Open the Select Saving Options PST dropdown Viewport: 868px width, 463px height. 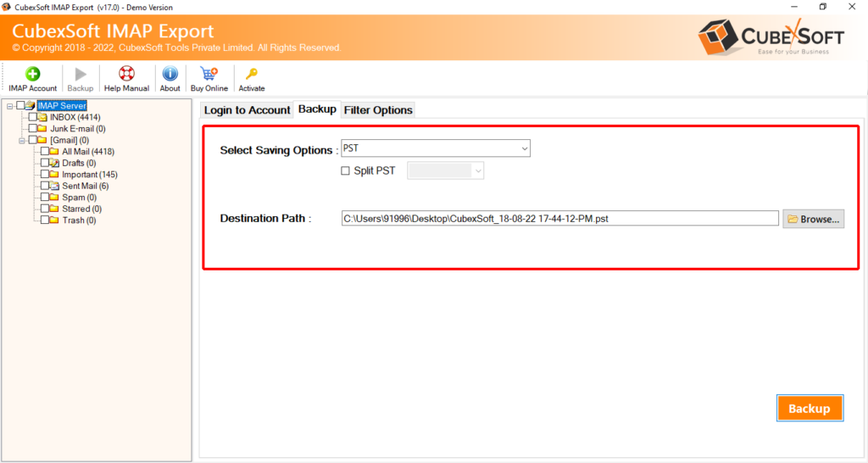(x=436, y=148)
